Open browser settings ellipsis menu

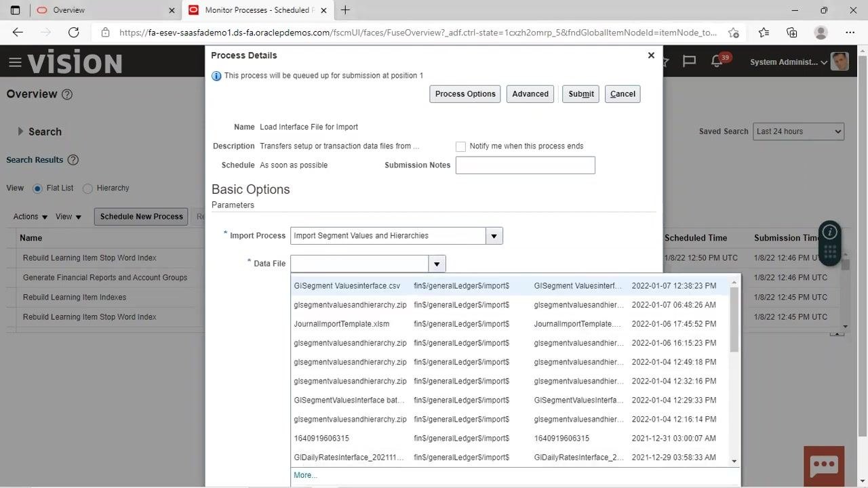[850, 32]
